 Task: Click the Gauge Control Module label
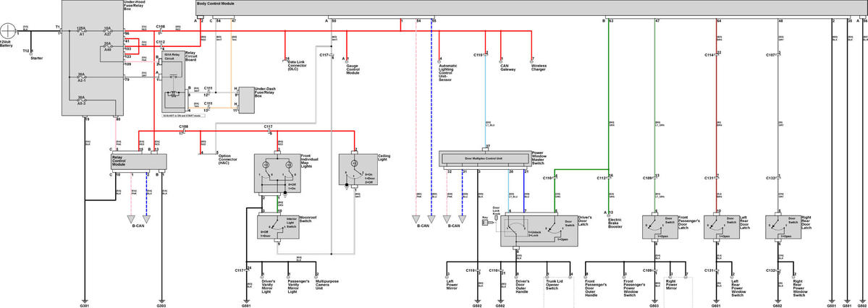click(354, 69)
